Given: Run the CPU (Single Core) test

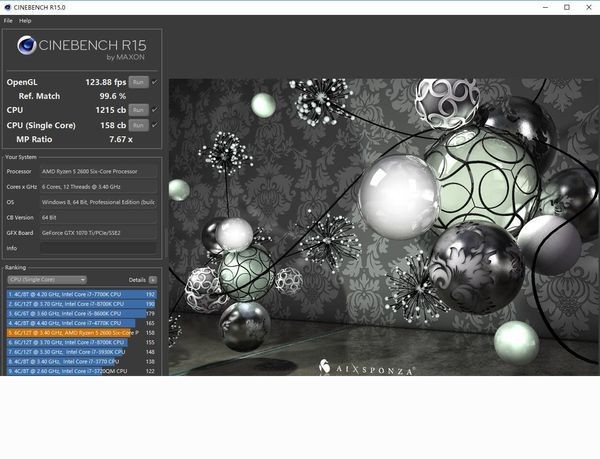Looking at the screenshot, I should pyautogui.click(x=139, y=125).
